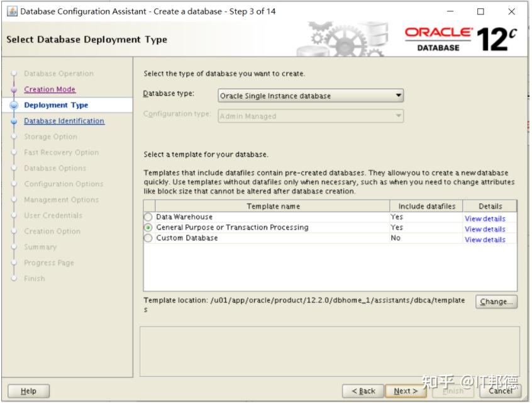Click the Change button for template location
The height and width of the screenshot is (404, 532).
496,301
